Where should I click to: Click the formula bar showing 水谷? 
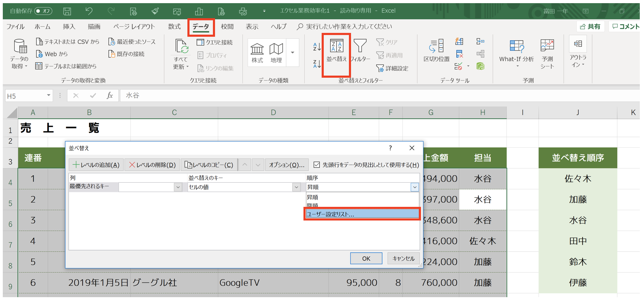380,96
